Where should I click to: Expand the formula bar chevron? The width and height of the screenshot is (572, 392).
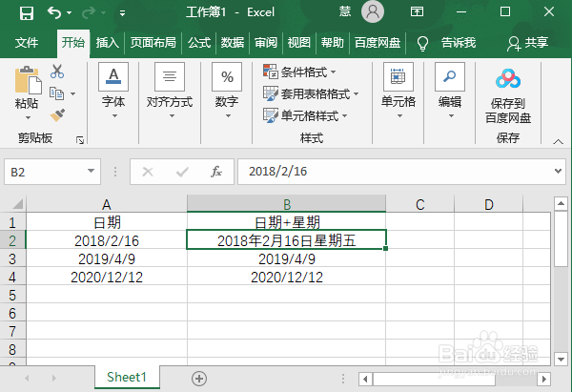(558, 171)
